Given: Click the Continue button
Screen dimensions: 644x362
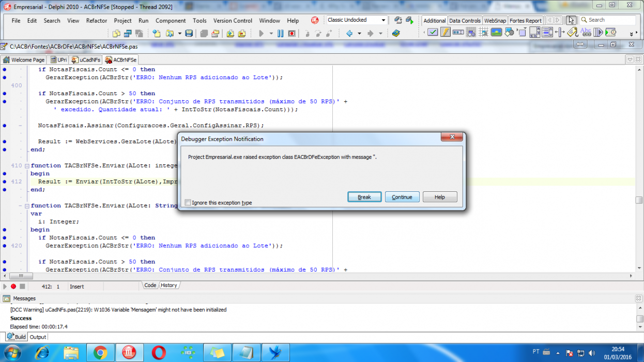Looking at the screenshot, I should click(402, 197).
